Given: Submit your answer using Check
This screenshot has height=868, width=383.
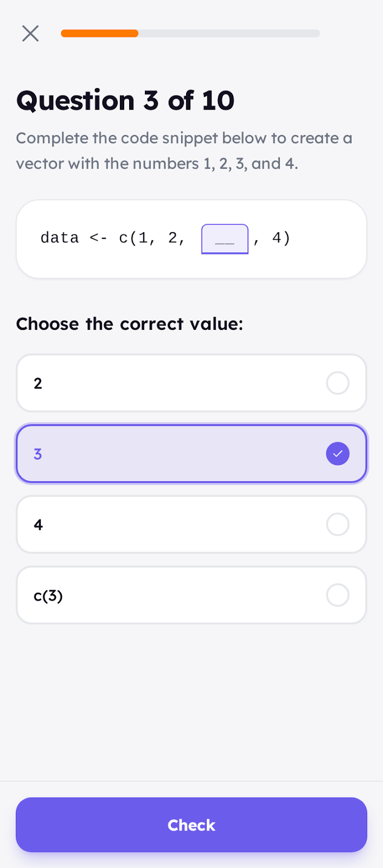Looking at the screenshot, I should [x=191, y=825].
